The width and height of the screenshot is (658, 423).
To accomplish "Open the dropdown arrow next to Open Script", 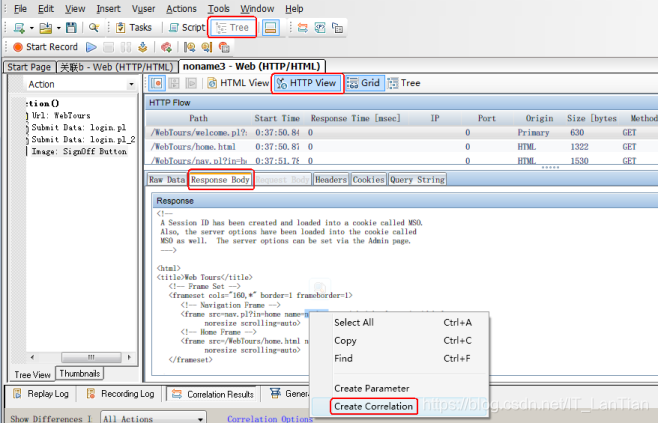I will click(58, 28).
